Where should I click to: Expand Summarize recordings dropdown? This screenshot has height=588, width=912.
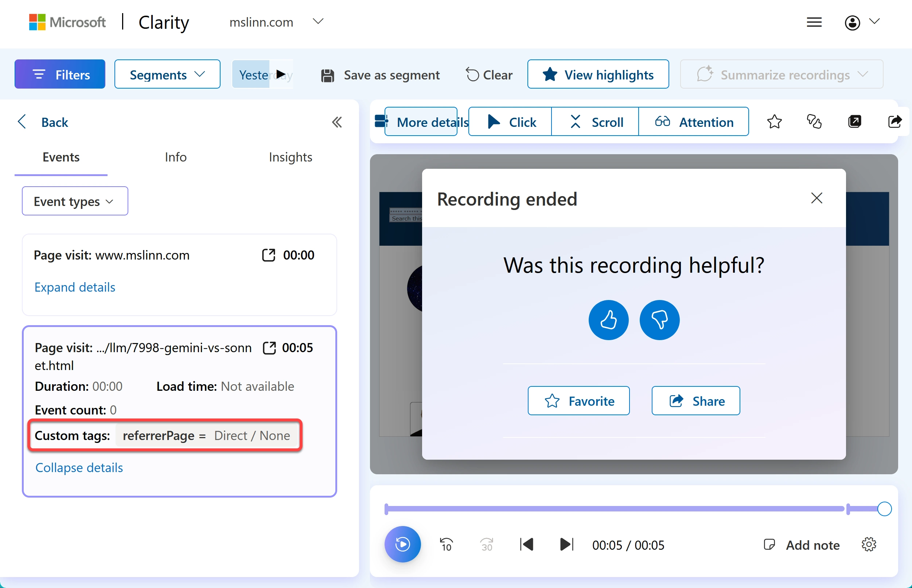click(782, 74)
